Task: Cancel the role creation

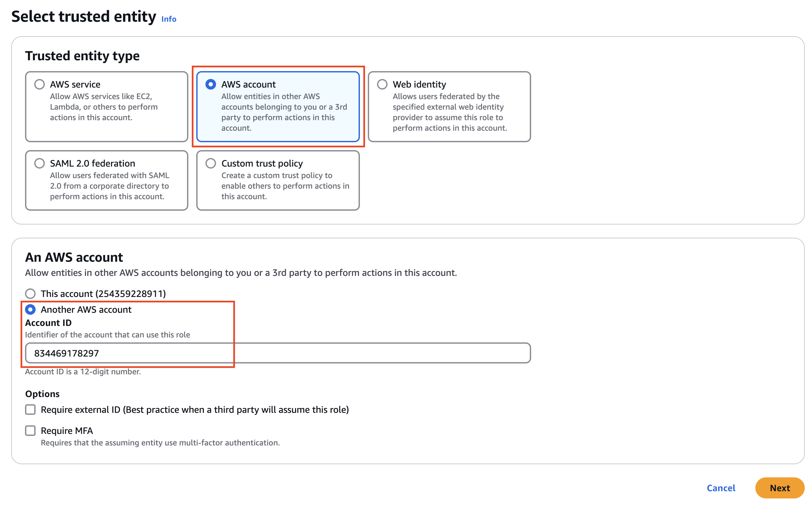Action: (721, 488)
